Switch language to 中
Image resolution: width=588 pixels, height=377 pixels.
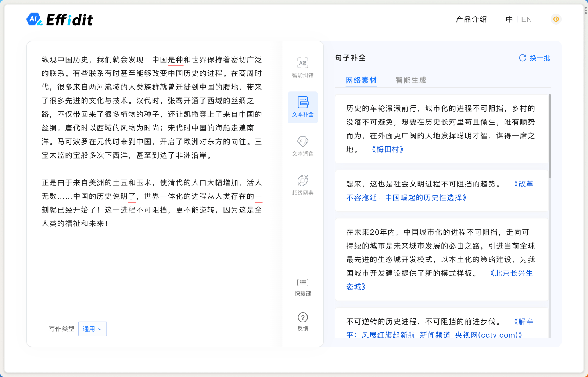509,19
